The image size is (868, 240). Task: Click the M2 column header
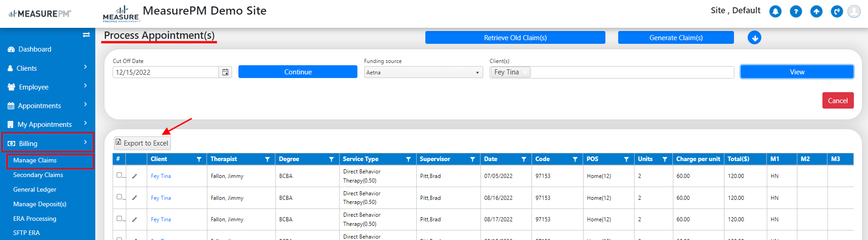pos(812,159)
